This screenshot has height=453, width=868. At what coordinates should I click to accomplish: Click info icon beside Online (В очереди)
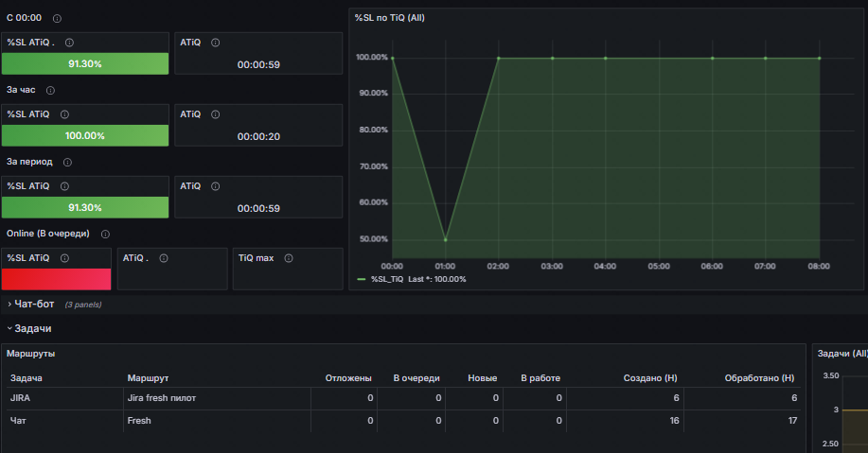click(105, 234)
